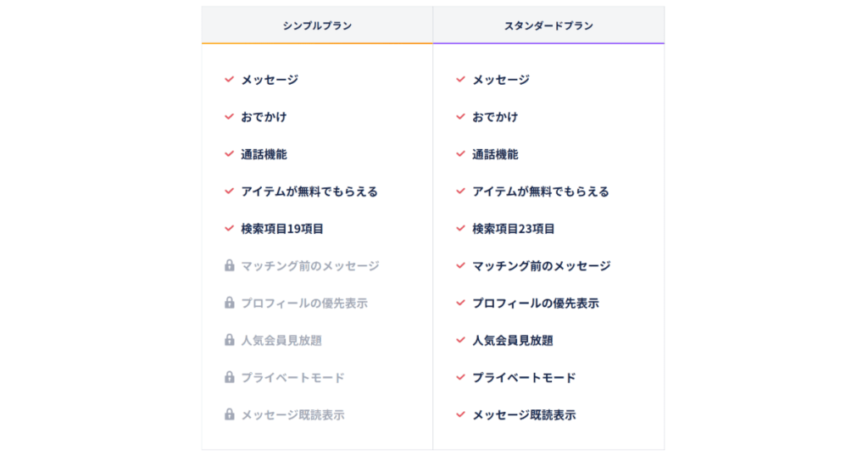The image size is (868, 456).
Task: Click the checkmark beside 検索項目23項目
Action: 460,228
